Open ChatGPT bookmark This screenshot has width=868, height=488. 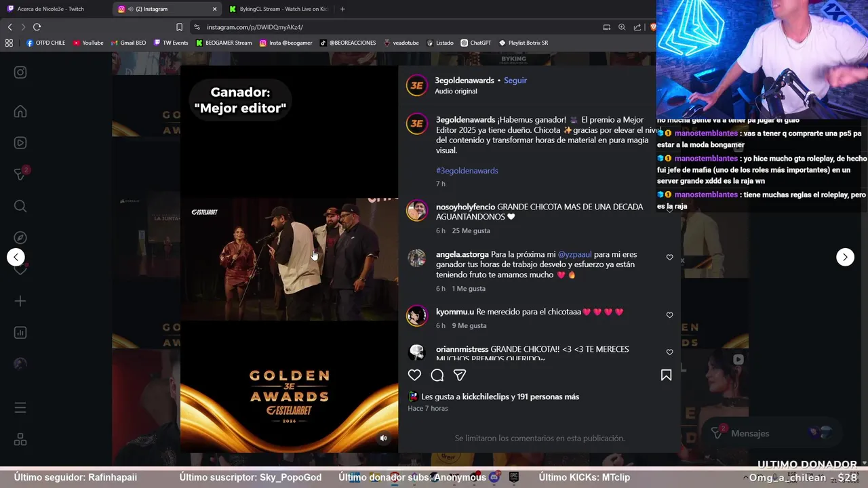(x=476, y=43)
